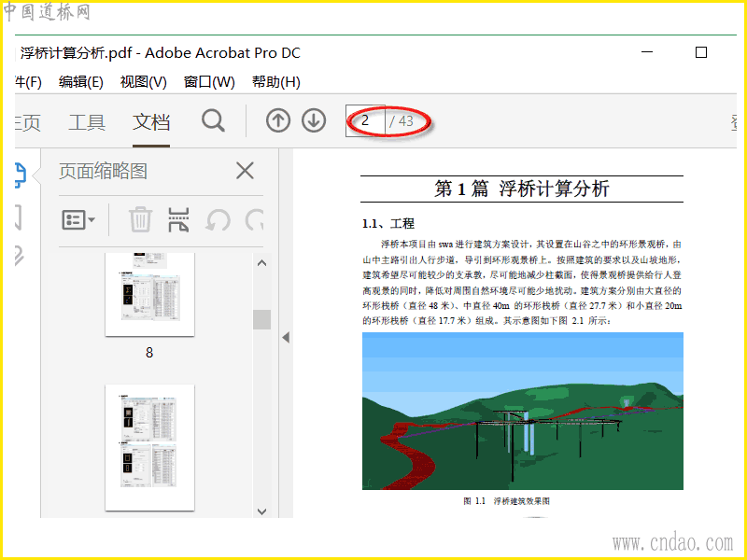The height and width of the screenshot is (560, 747).
Task: Click the page thumbnails sidebar icon
Action: (20, 175)
